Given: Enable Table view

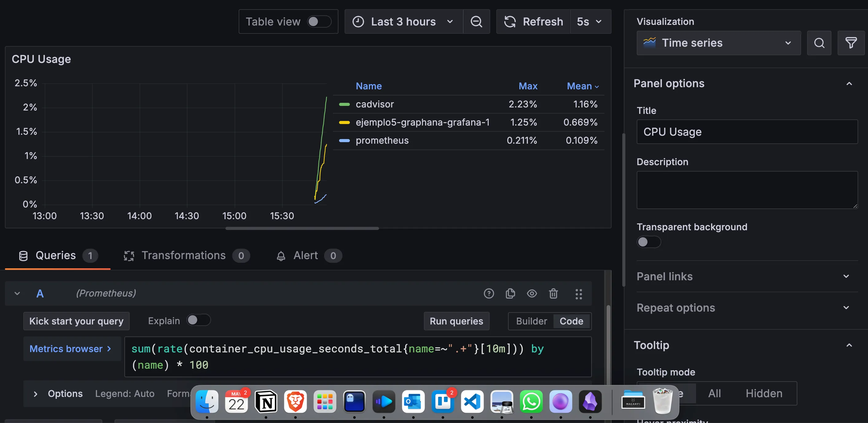Looking at the screenshot, I should pos(319,21).
